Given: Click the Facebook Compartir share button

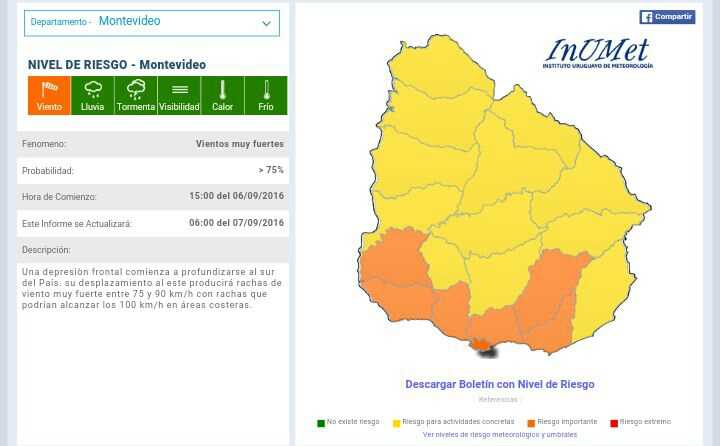Looking at the screenshot, I should [x=667, y=17].
